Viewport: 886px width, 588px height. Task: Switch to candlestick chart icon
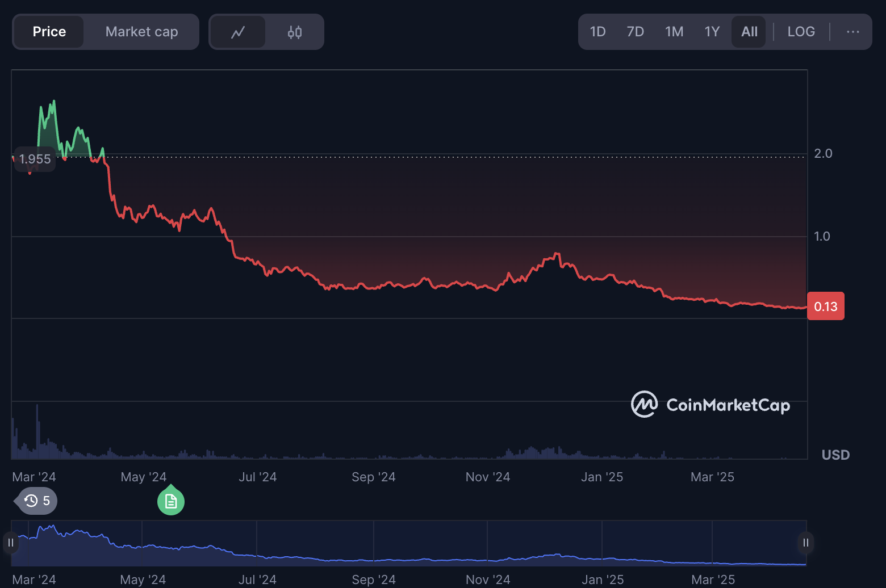point(295,32)
